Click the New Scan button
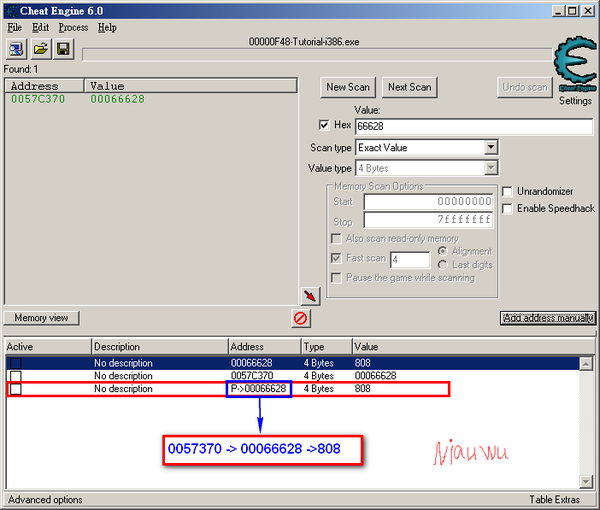 pyautogui.click(x=348, y=87)
